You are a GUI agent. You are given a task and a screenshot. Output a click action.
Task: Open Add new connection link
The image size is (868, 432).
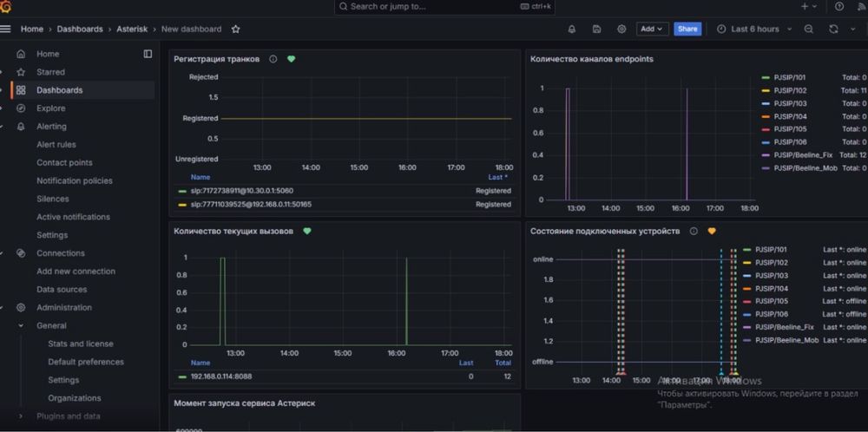click(x=76, y=272)
